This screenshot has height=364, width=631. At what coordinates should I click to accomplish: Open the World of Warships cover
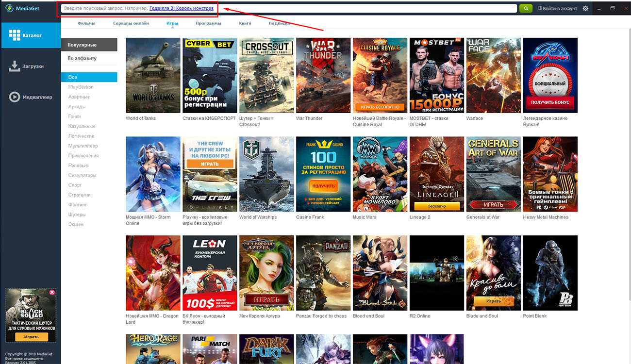click(266, 174)
